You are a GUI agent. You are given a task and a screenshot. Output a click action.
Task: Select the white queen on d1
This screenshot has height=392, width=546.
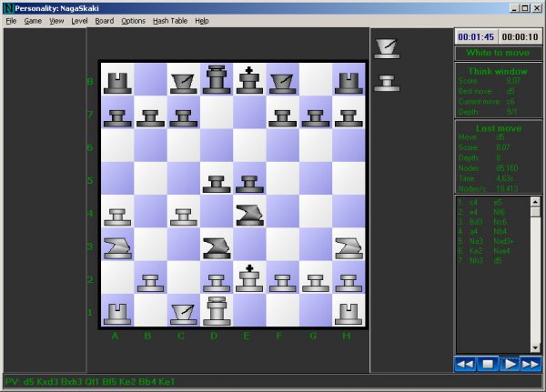point(216,311)
